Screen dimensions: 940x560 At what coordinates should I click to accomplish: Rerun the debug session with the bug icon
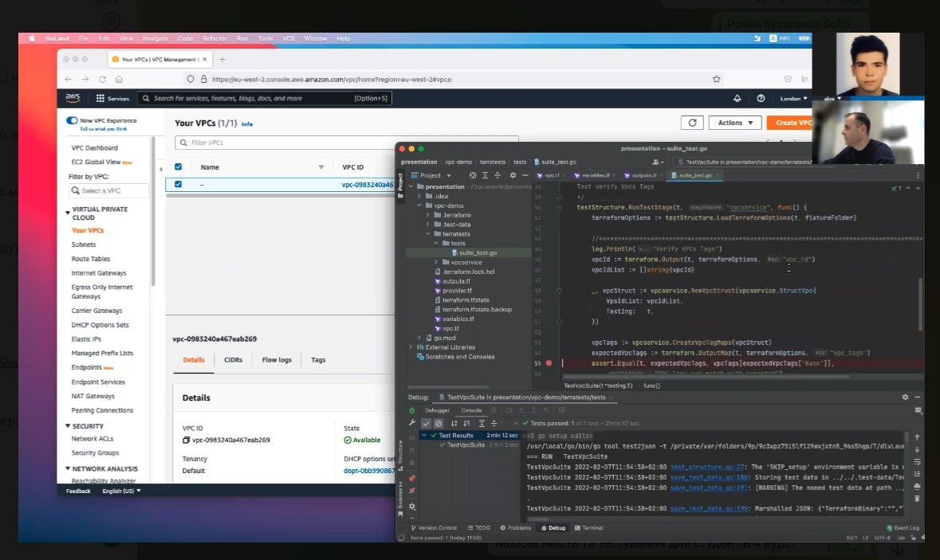(412, 410)
